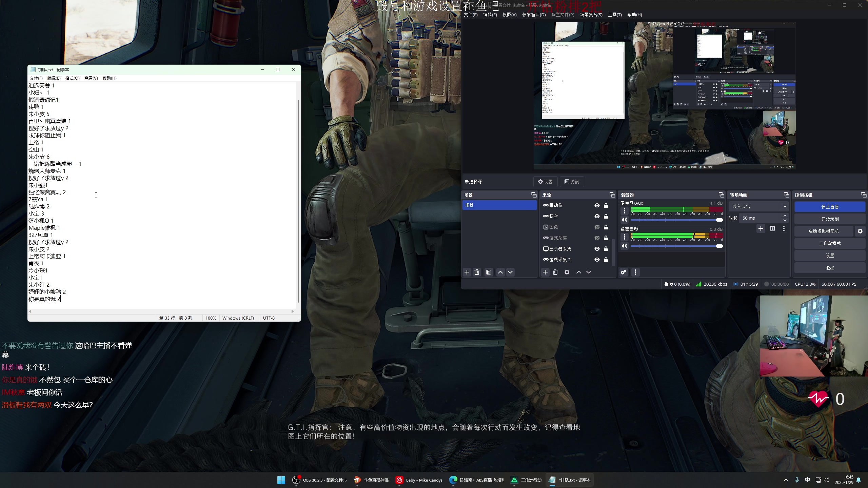
Task: Open source properties gear icon
Action: [x=567, y=272]
